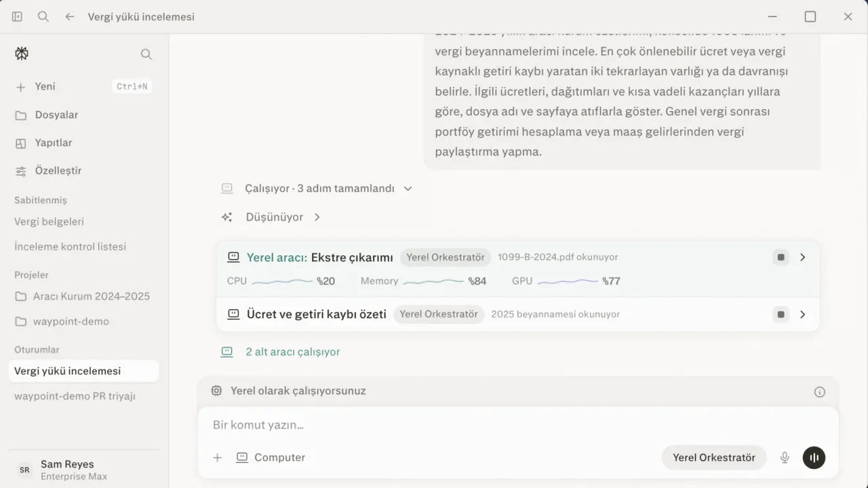The height and width of the screenshot is (488, 868).
Task: Click the SR user avatar
Action: click(24, 470)
